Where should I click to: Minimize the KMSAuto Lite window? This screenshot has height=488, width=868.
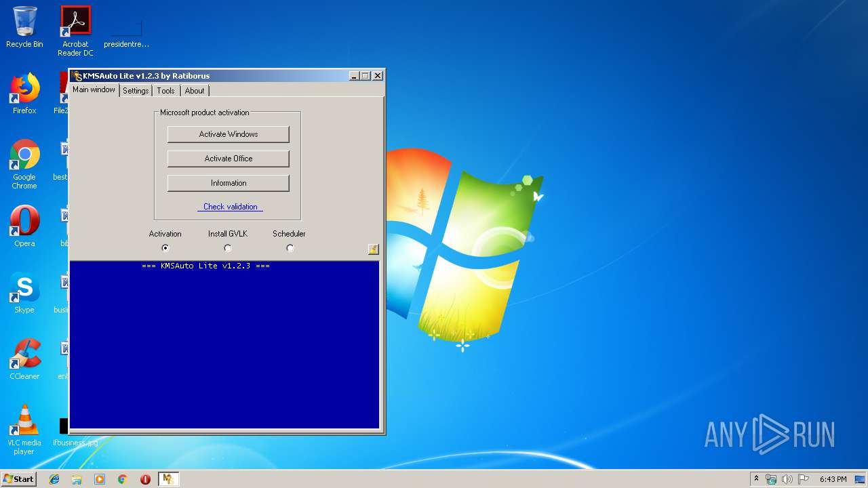tap(354, 76)
